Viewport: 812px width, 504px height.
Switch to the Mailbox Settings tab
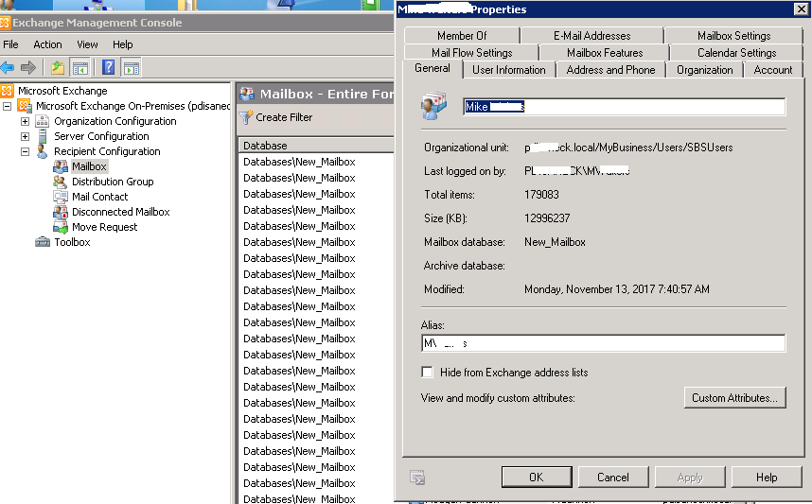coord(733,36)
